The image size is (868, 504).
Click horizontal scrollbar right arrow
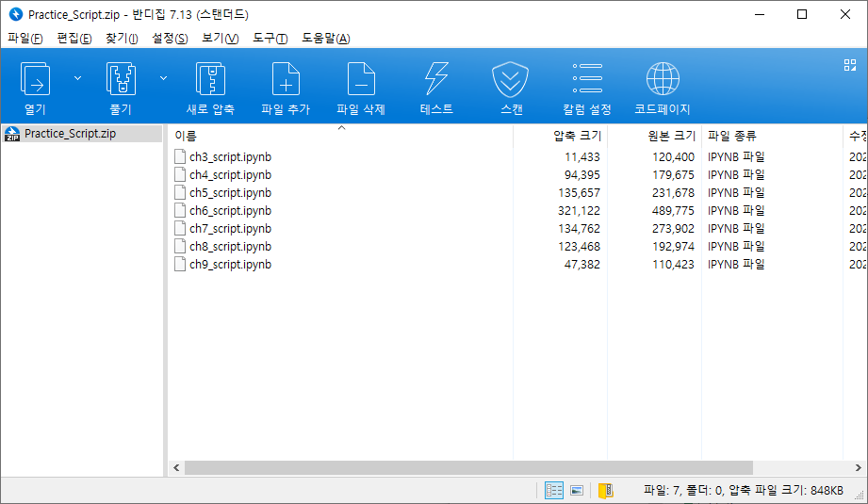[858, 468]
